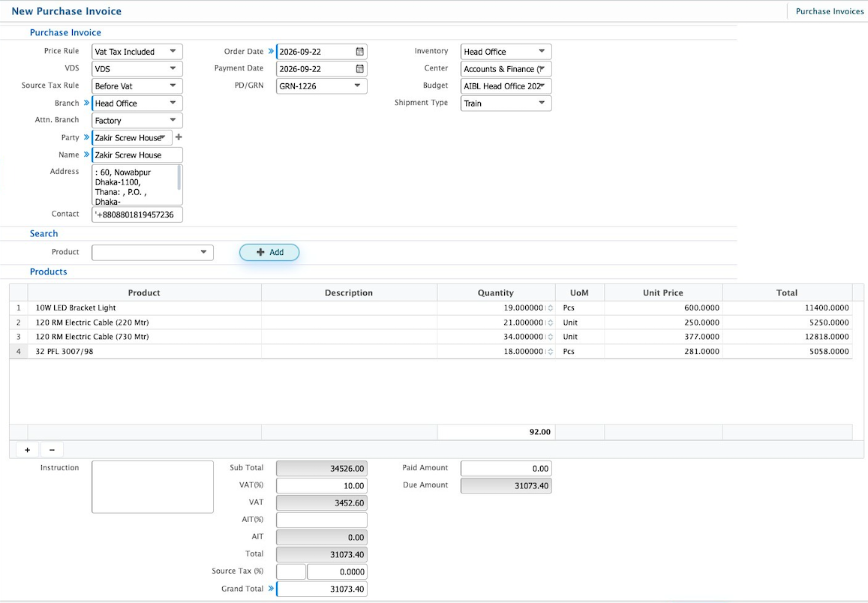The height and width of the screenshot is (603, 868).
Task: Click quantity stepper for 120 RM Cable (220 Mtr)
Action: pyautogui.click(x=550, y=322)
